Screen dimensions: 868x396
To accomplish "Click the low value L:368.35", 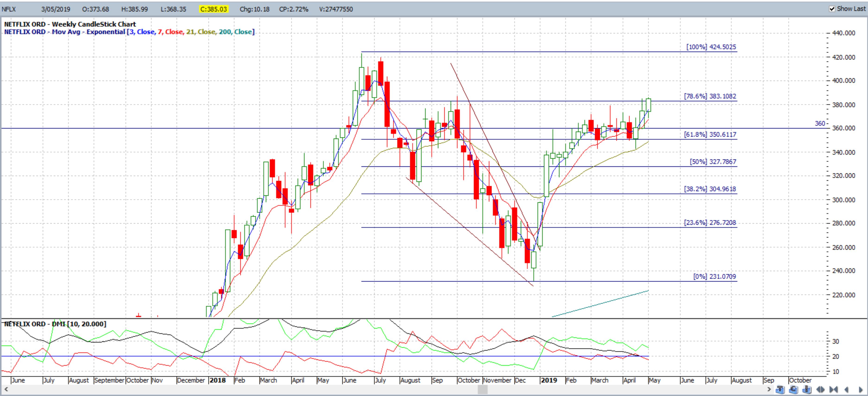I will coord(174,9).
